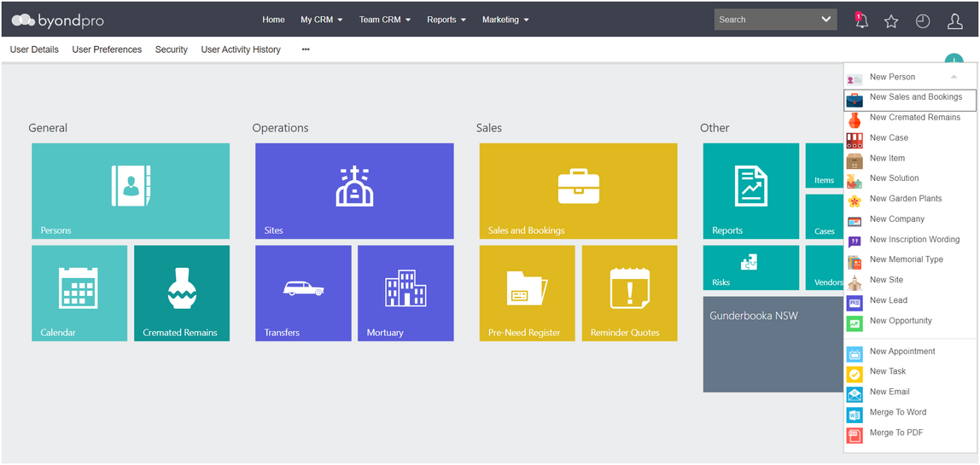Image resolution: width=980 pixels, height=465 pixels.
Task: Click the New Opportunity chart icon
Action: [x=855, y=323]
